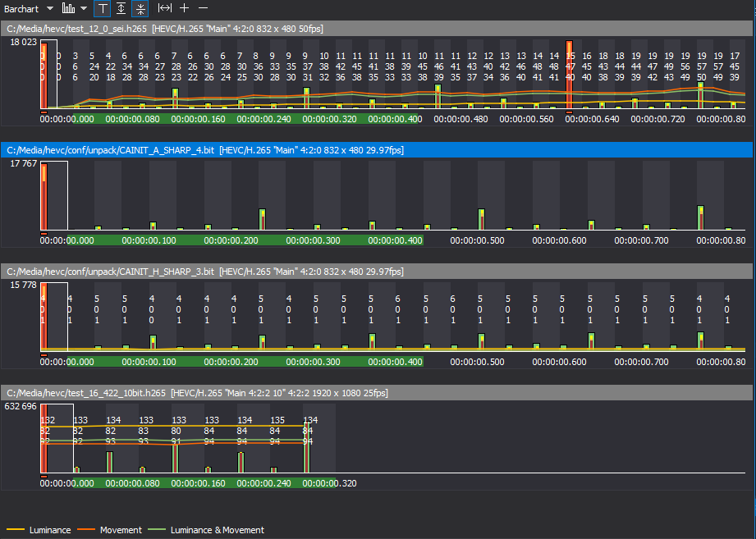Screen dimensions: 756x539
Task: Click the bar chart type icon
Action: click(x=68, y=9)
